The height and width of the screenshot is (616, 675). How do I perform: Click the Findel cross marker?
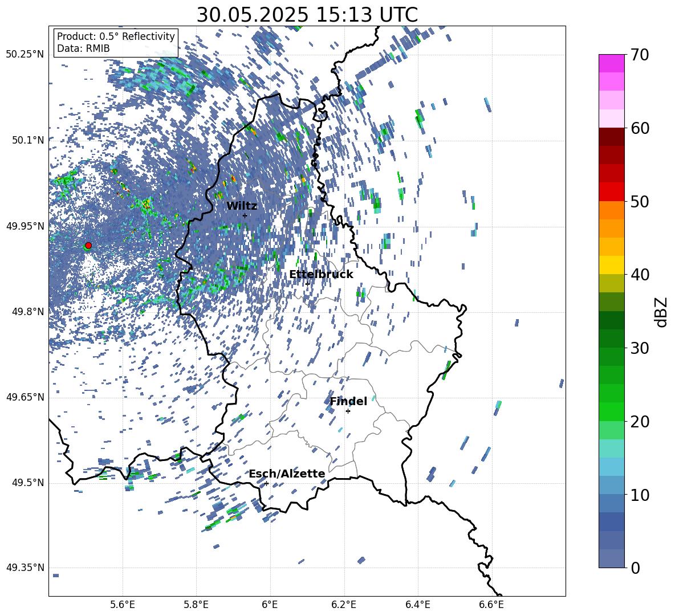[348, 411]
